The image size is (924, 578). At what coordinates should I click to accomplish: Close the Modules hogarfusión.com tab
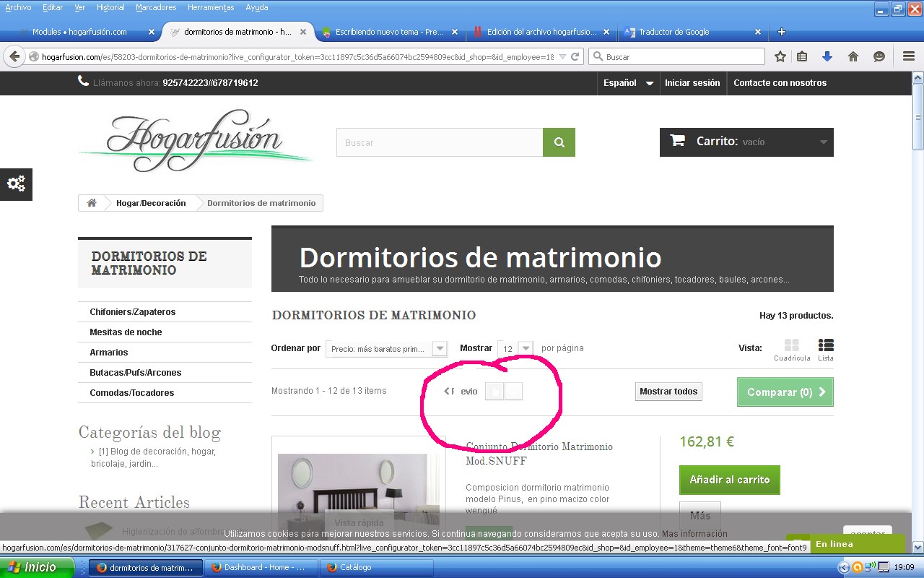click(152, 32)
